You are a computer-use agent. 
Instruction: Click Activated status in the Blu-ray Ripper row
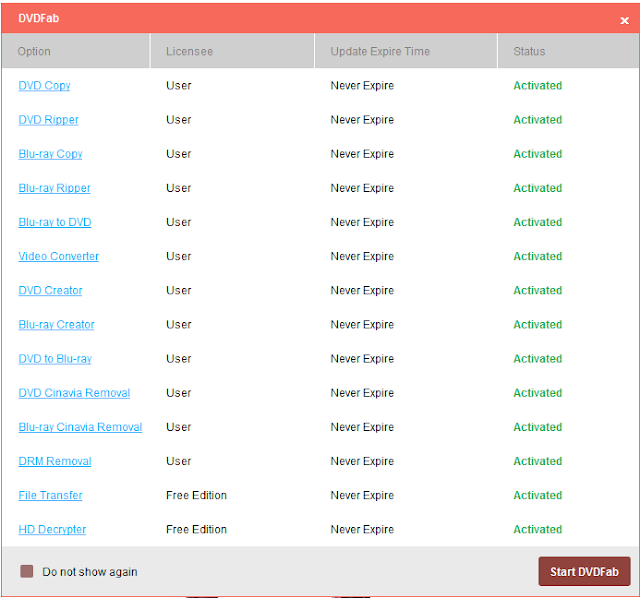(x=538, y=188)
